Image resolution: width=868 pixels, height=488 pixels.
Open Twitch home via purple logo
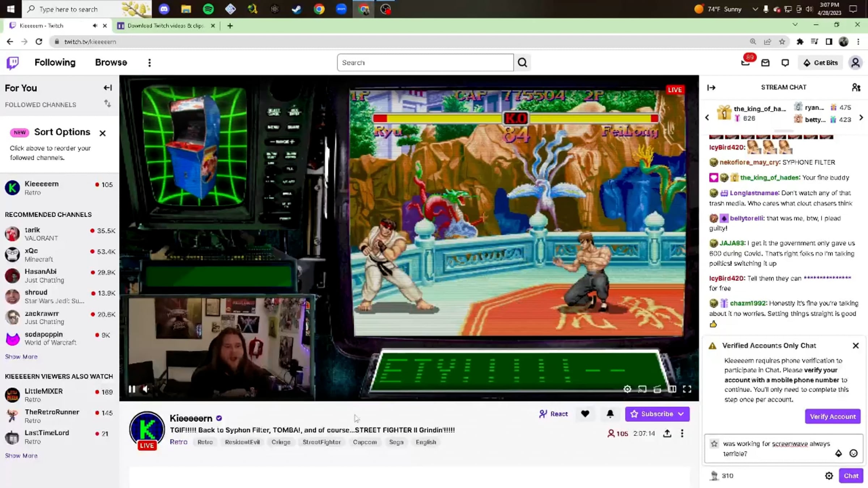(13, 63)
